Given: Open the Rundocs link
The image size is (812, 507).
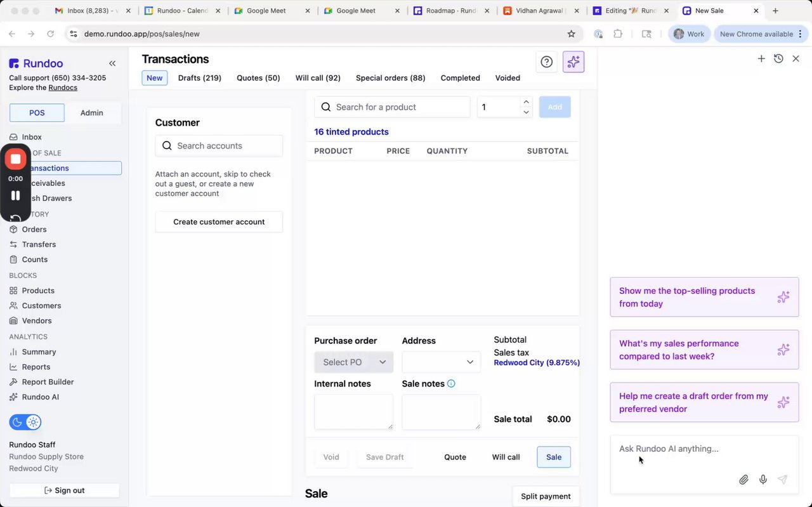Looking at the screenshot, I should 63,88.
